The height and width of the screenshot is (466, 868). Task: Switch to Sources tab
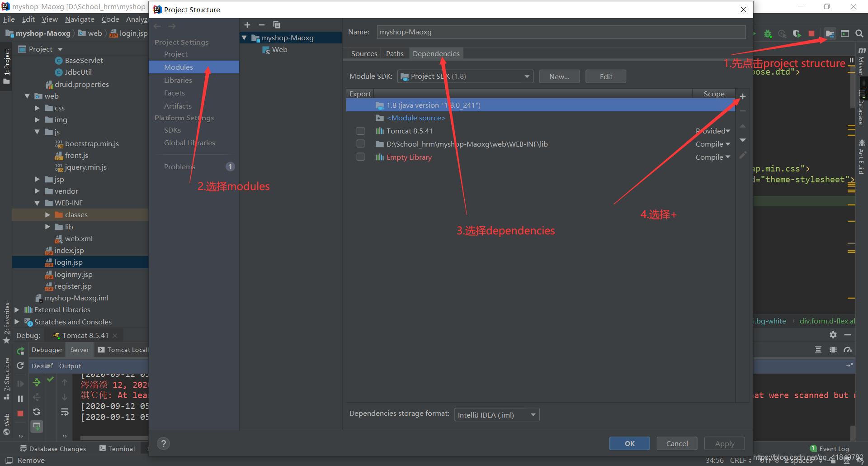[x=364, y=53]
